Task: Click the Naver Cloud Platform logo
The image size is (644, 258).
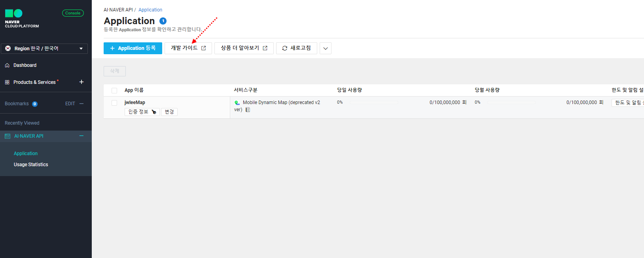Action: tap(22, 19)
